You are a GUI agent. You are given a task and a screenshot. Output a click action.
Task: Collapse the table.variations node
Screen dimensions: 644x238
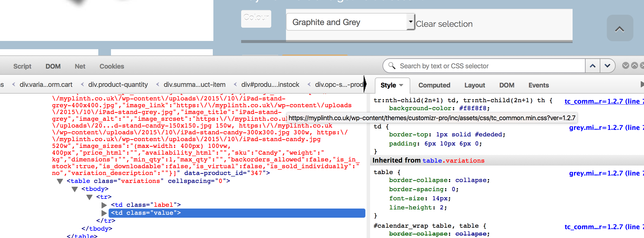tap(60, 181)
